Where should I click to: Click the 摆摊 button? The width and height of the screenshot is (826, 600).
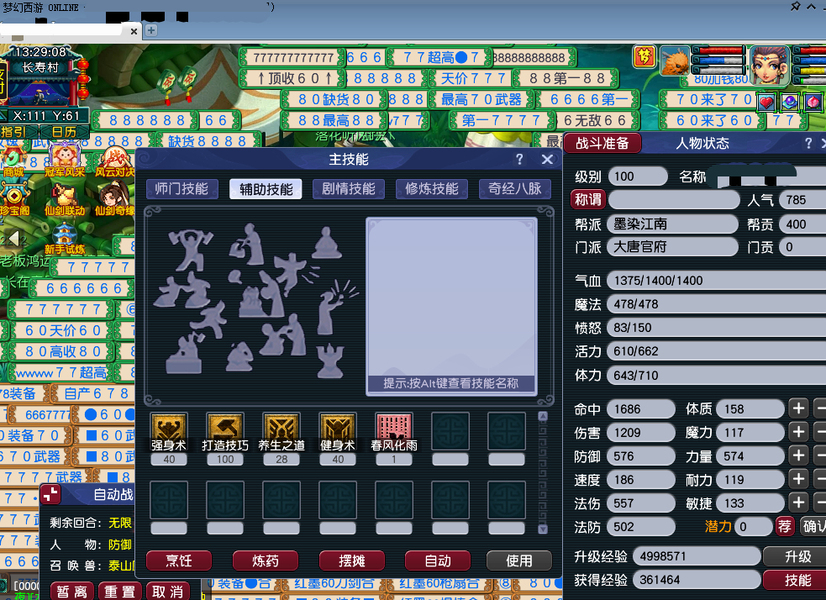[352, 560]
